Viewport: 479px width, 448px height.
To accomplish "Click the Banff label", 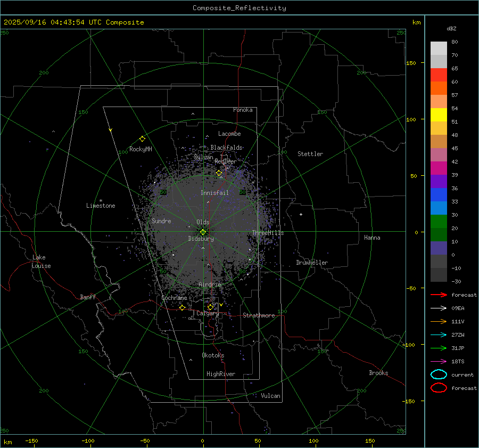I will click(88, 297).
